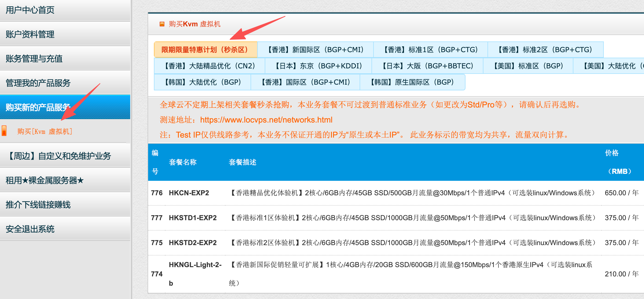Open 用户中心首页 in the sidebar
The image size is (644, 299).
30,10
